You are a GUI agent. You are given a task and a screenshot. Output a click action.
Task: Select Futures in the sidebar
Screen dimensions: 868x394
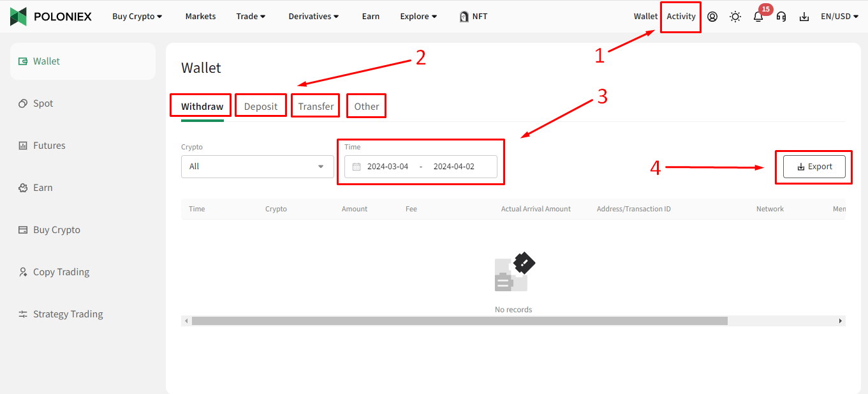tap(49, 146)
